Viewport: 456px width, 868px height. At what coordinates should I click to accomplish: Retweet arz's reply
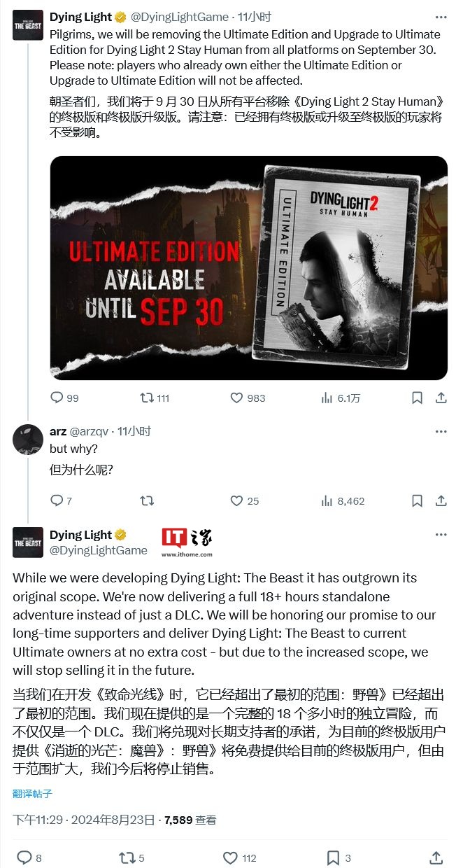[x=147, y=500]
